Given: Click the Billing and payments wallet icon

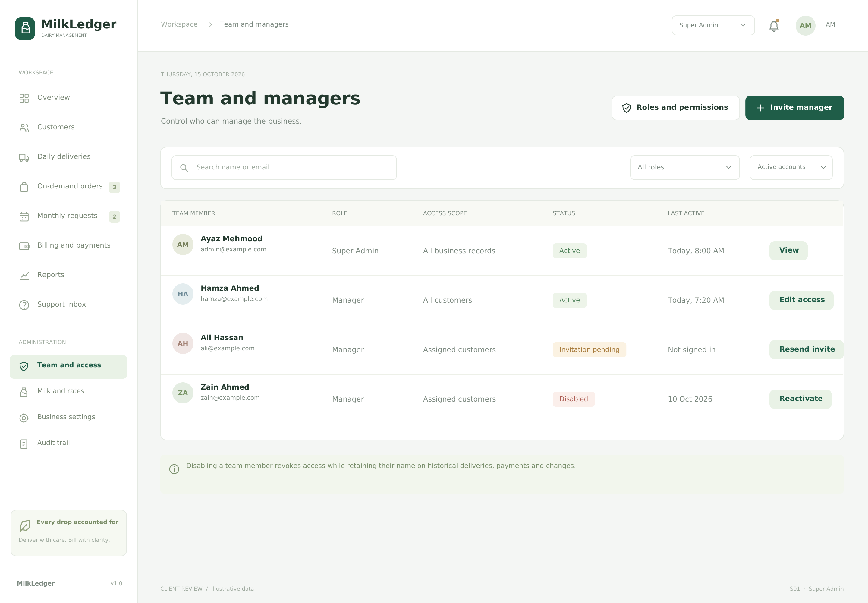Looking at the screenshot, I should 24,246.
